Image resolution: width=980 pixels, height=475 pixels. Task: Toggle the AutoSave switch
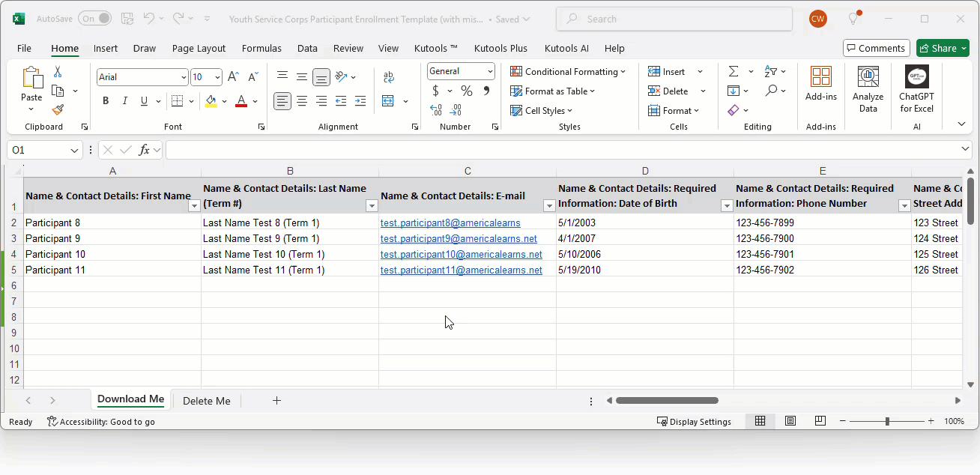(x=94, y=19)
